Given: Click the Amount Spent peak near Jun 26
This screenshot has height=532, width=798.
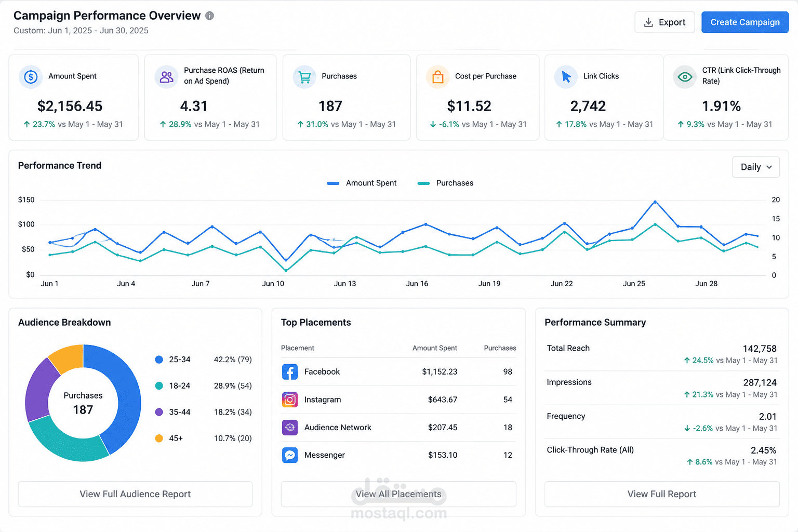Looking at the screenshot, I should 655,202.
